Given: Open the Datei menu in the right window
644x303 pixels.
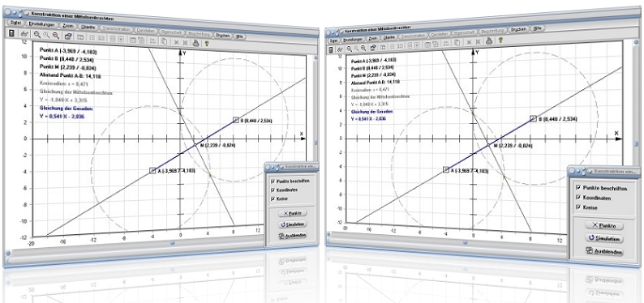Looking at the screenshot, I should [333, 41].
